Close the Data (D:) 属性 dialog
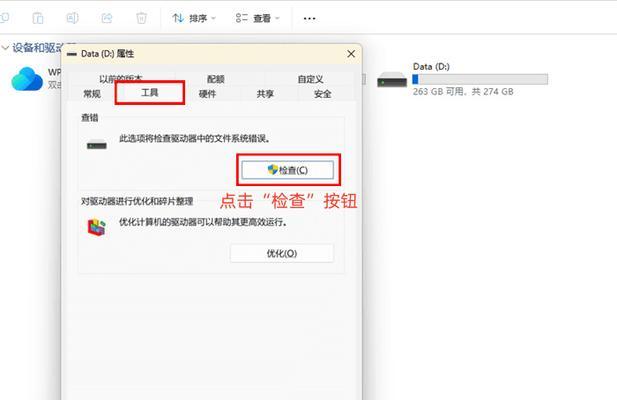The width and height of the screenshot is (617, 400). 351,54
